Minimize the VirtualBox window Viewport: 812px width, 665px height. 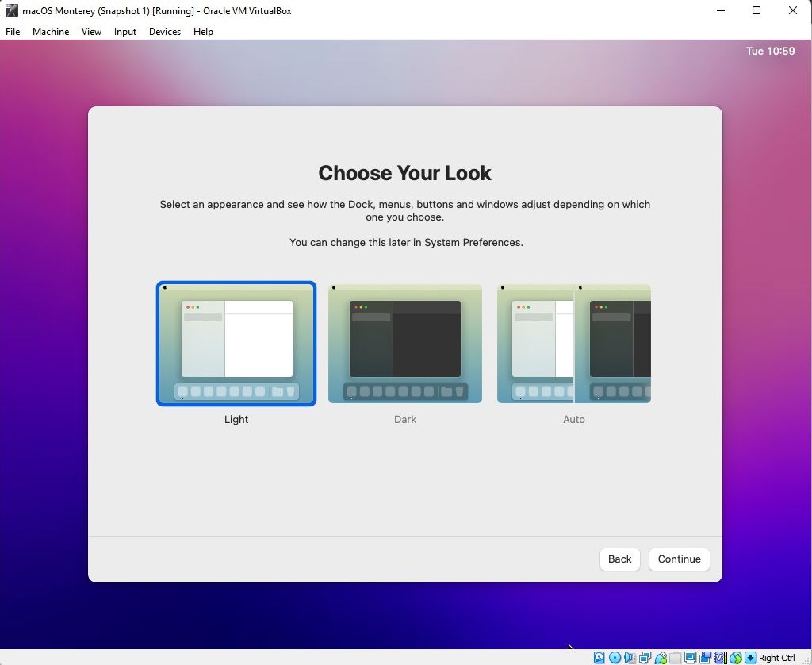click(x=720, y=10)
